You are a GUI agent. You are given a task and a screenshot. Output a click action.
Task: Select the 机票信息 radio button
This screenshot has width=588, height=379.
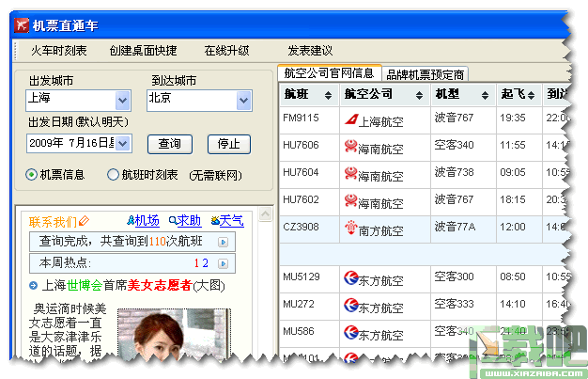pyautogui.click(x=31, y=175)
